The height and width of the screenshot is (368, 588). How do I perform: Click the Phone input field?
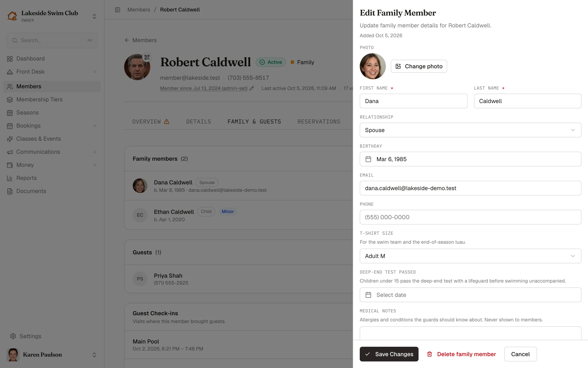coord(470,217)
